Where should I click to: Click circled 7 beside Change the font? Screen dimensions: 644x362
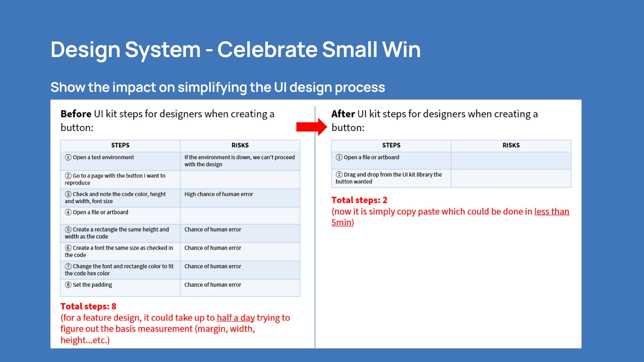pos(68,266)
